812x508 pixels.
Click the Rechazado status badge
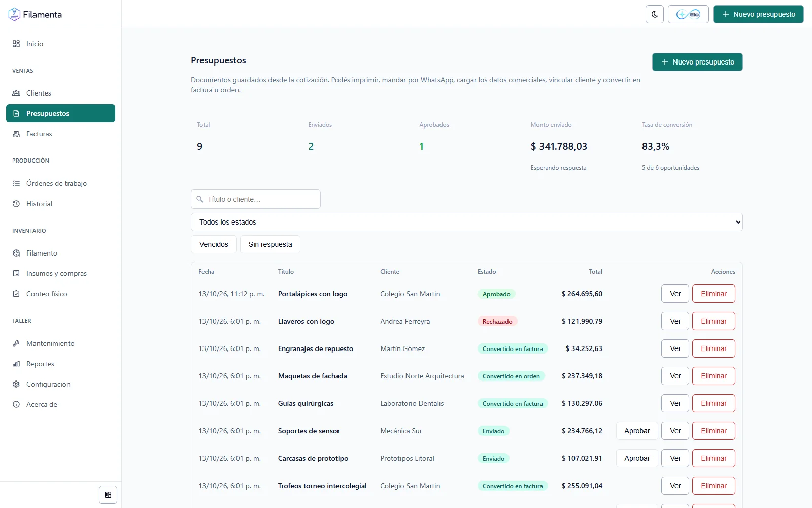pos(497,321)
